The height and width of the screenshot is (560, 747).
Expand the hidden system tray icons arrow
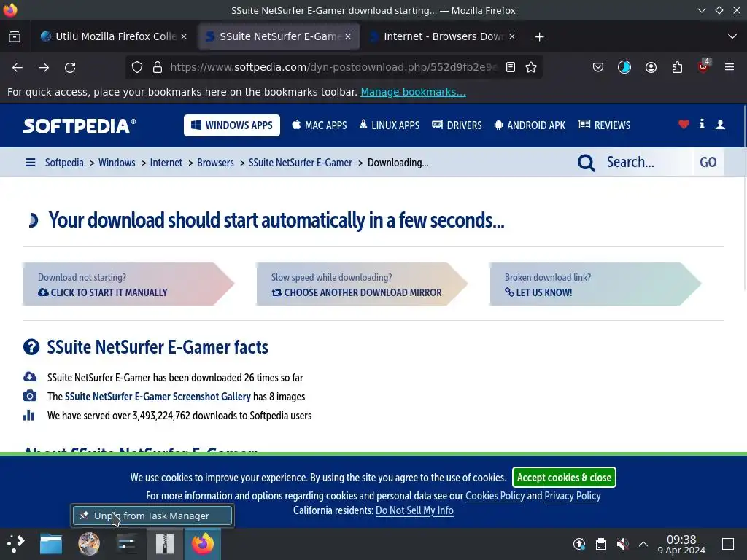tap(643, 544)
